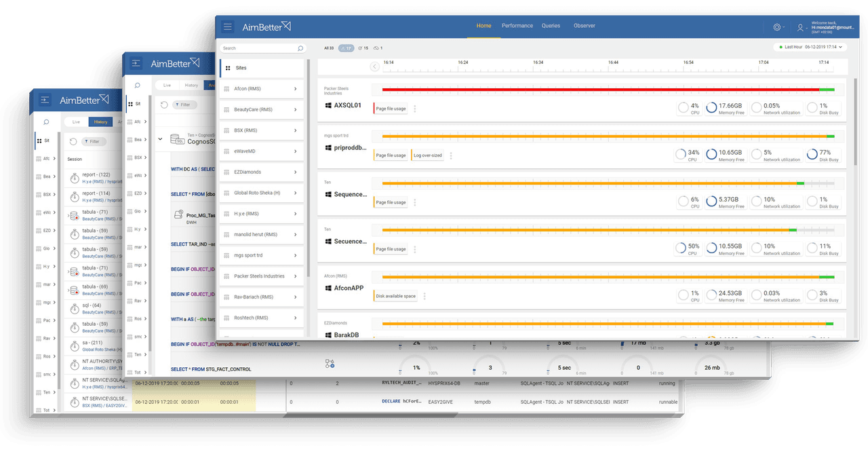Viewport: 868px width, 452px height.
Task: Select Live tab in back-left window
Action: pyautogui.click(x=76, y=122)
